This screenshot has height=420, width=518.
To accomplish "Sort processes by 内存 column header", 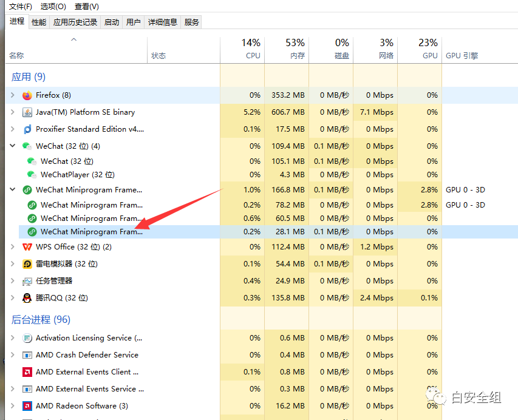I will click(x=287, y=50).
